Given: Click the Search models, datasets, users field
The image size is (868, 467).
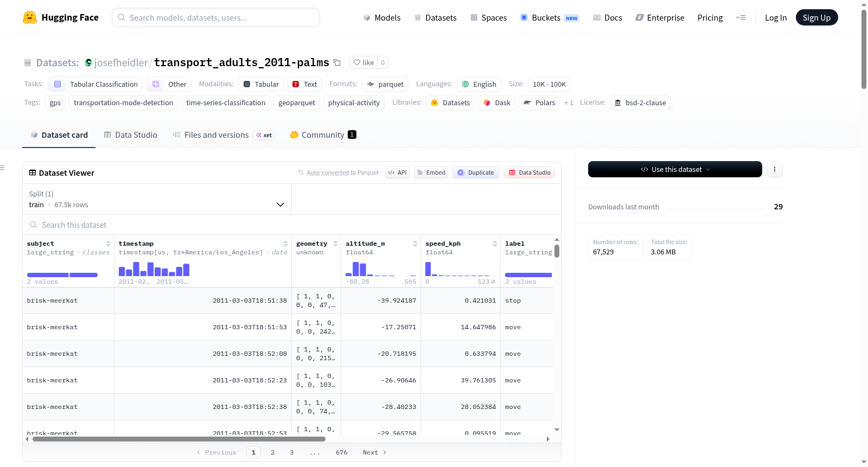Looking at the screenshot, I should coord(216,17).
